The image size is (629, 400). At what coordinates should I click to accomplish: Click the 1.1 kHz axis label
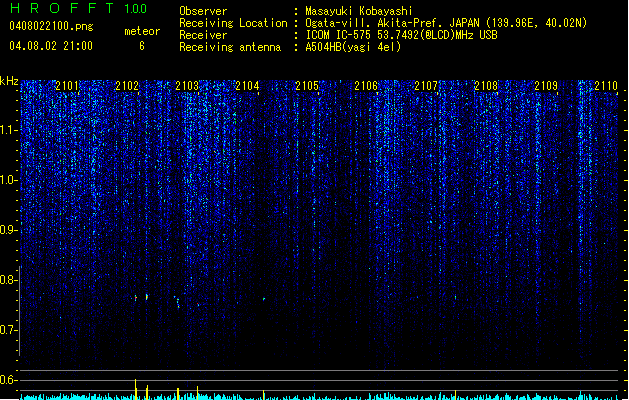[8, 130]
